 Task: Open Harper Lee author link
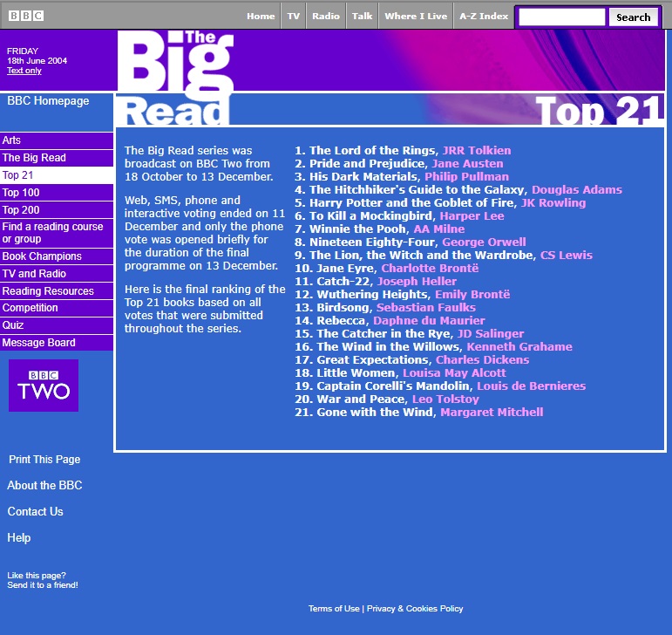pos(472,216)
